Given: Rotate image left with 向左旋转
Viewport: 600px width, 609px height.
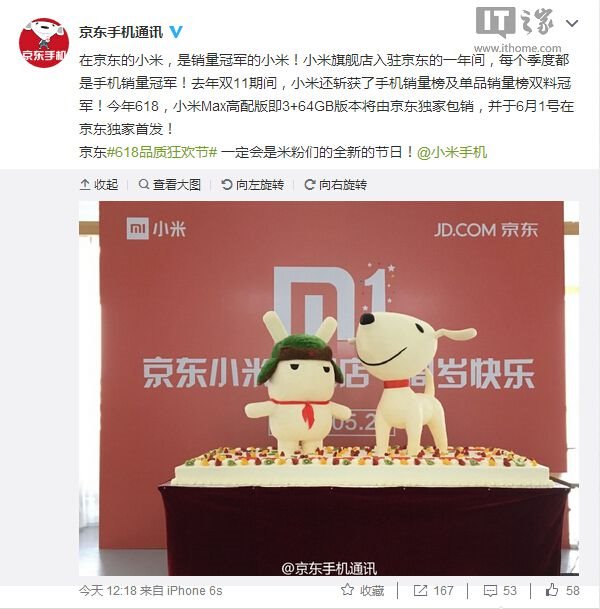Looking at the screenshot, I should point(252,185).
